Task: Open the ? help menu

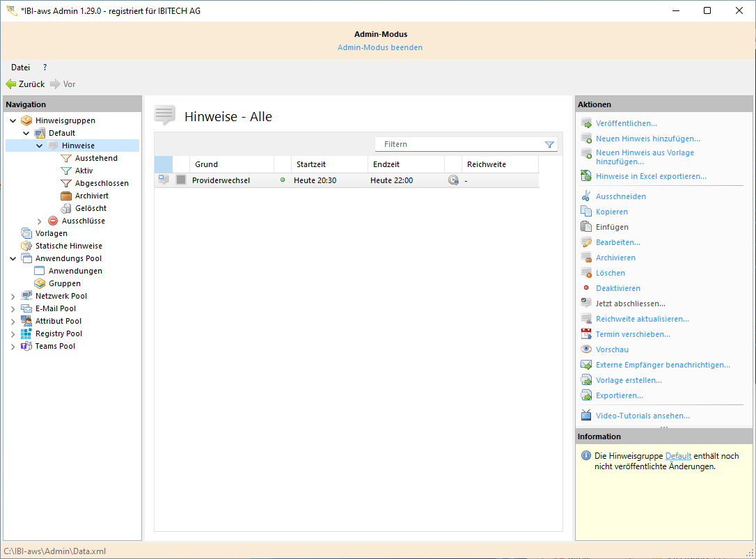Action: pyautogui.click(x=45, y=68)
